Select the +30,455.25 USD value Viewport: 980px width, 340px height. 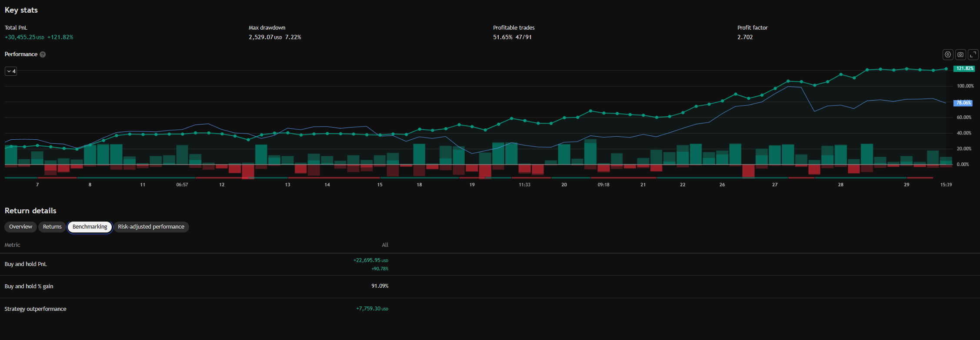24,37
